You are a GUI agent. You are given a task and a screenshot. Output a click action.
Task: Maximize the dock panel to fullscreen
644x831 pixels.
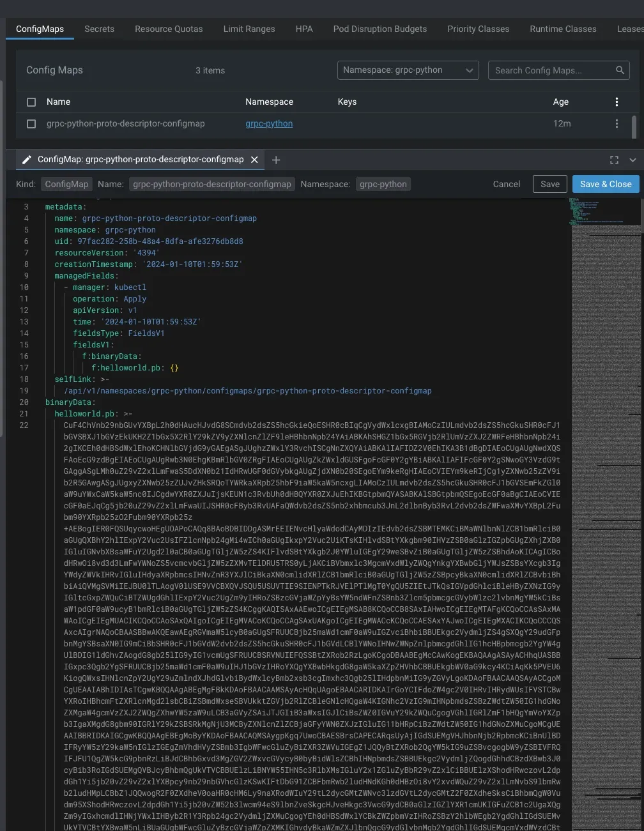tap(614, 160)
